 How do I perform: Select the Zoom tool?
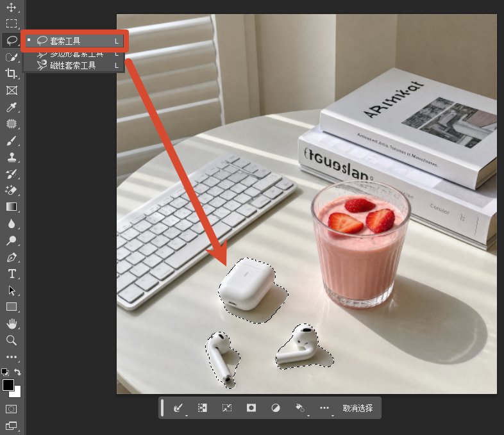12,340
